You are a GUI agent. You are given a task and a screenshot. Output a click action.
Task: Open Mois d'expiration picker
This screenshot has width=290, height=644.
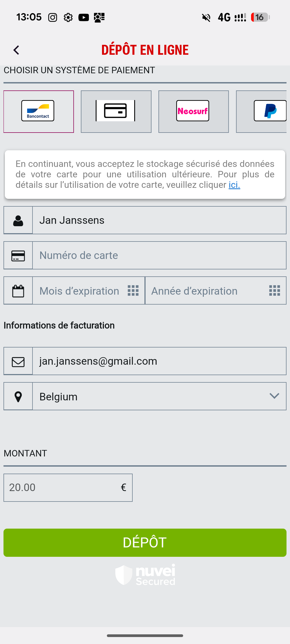click(x=89, y=291)
